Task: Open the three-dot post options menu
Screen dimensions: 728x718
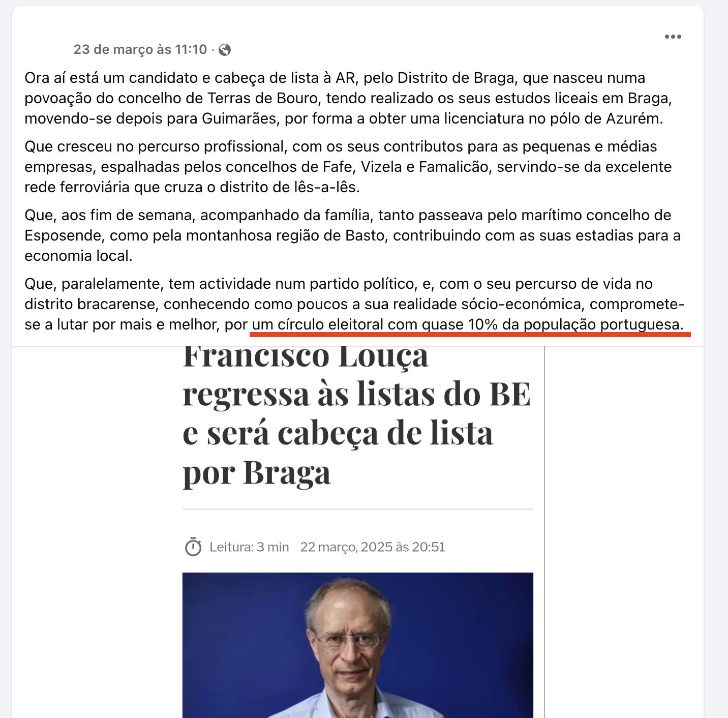Action: (673, 37)
